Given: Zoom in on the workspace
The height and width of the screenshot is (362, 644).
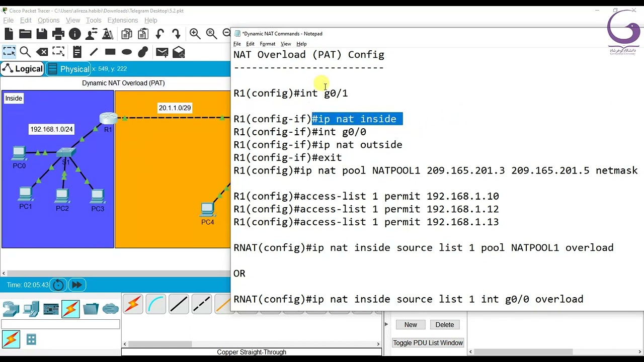Looking at the screenshot, I should (195, 34).
